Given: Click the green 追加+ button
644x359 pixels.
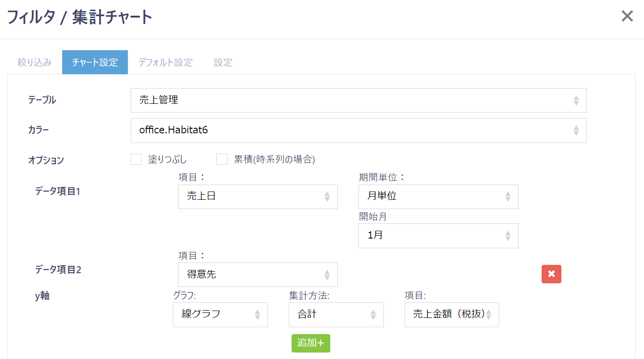Looking at the screenshot, I should pyautogui.click(x=310, y=343).
